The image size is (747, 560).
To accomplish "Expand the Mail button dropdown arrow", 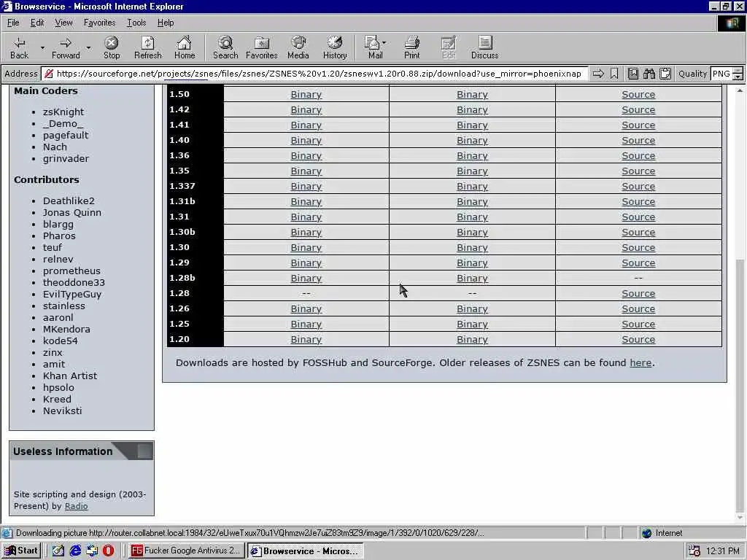I will click(x=384, y=42).
